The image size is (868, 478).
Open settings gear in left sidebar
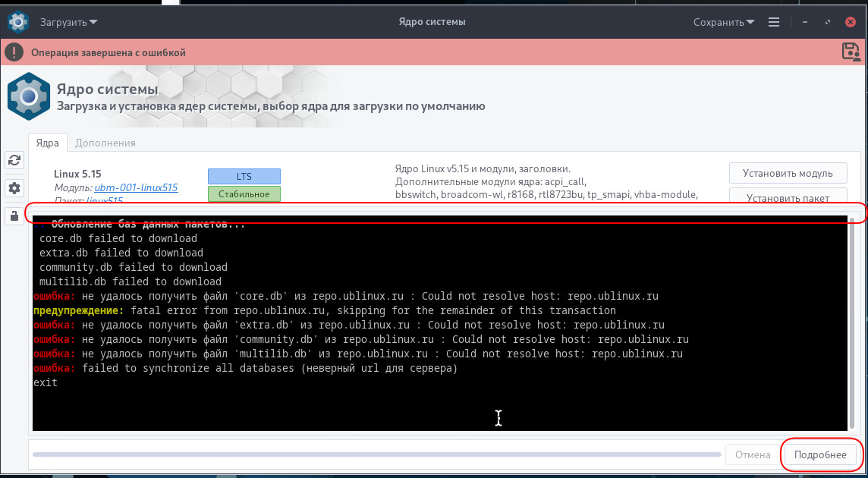(x=14, y=188)
